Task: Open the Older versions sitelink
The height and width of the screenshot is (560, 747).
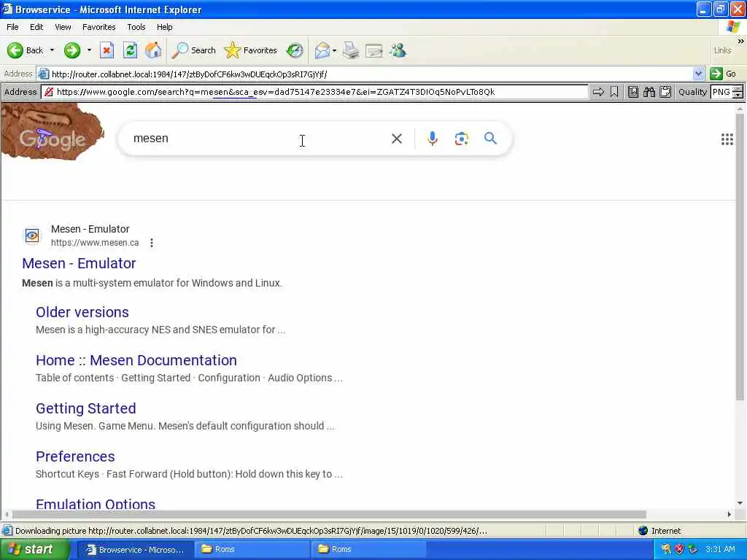Action: (x=82, y=312)
